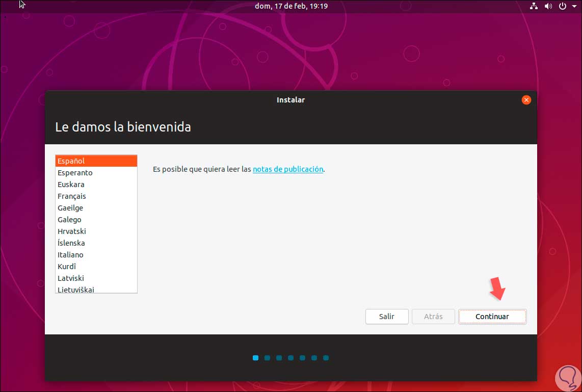The image size is (582, 392).
Task: Click the Continuar button
Action: tap(492, 317)
